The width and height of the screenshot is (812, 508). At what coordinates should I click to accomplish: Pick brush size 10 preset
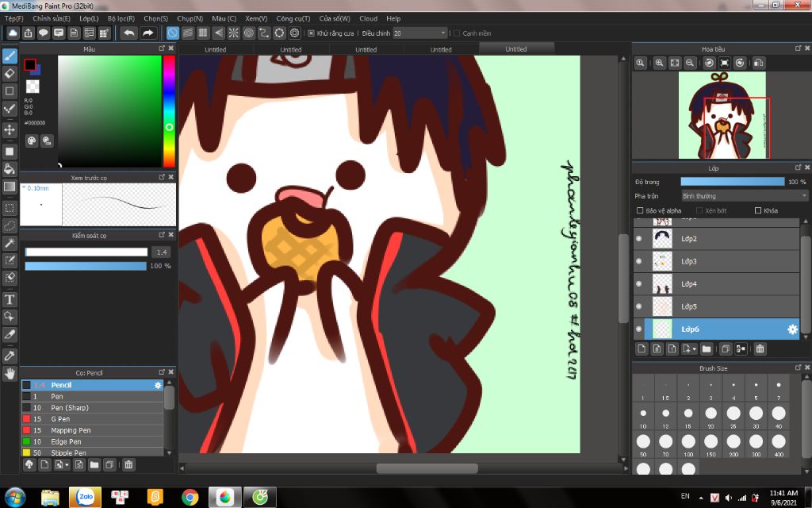coord(643,414)
